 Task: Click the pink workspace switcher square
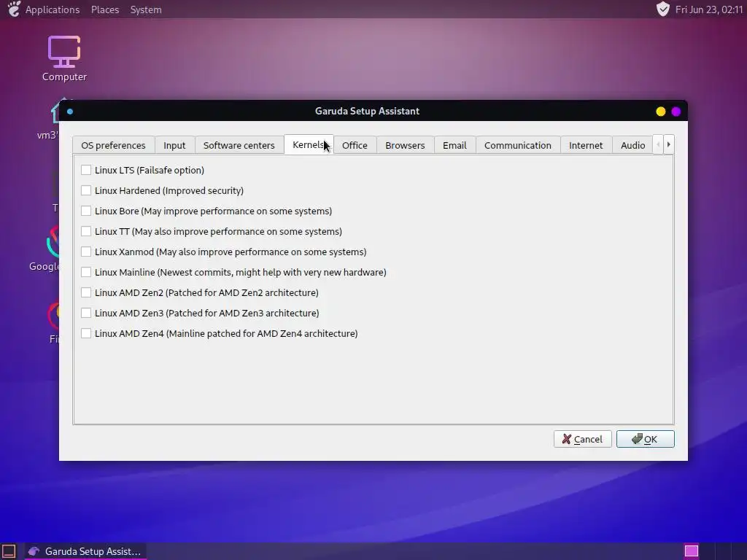click(692, 551)
